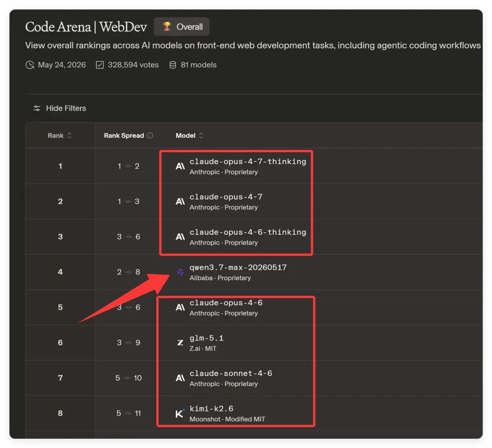Screen dimensions: 492x448
Task: Click the Anthropic logo beside claude-opus-4-7-thinking
Action: [180, 166]
